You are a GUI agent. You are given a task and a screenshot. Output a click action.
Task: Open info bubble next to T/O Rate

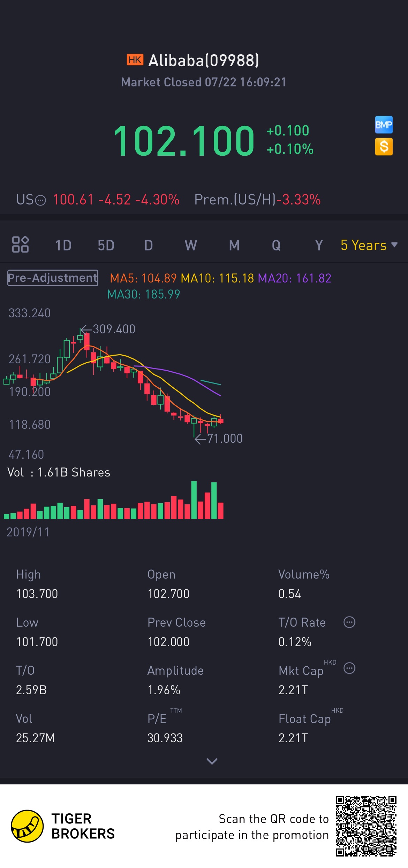[x=349, y=622]
